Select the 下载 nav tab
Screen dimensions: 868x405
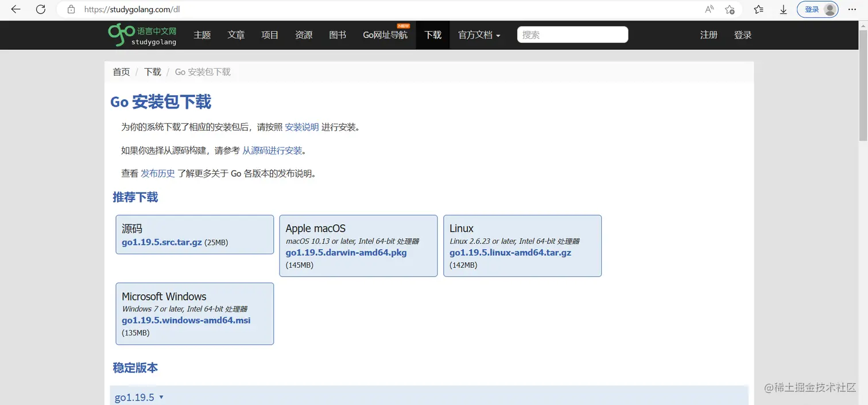coord(433,35)
